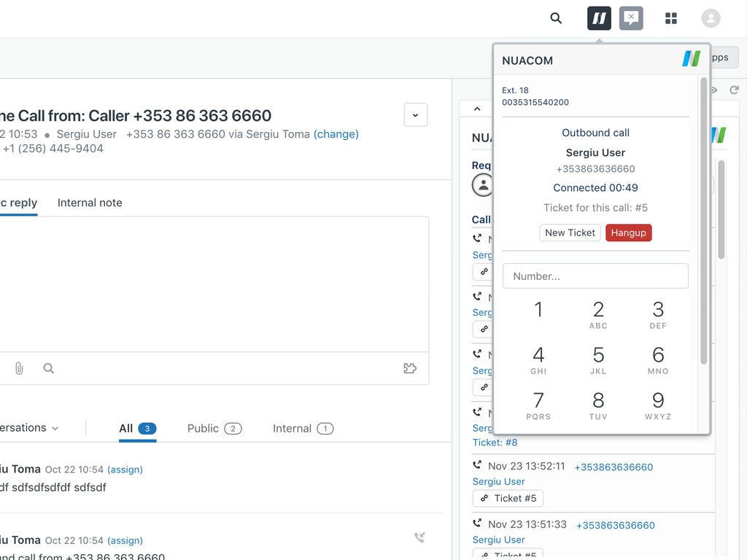Toggle the NUACOM app icon in header
This screenshot has width=747, height=560.
click(599, 18)
